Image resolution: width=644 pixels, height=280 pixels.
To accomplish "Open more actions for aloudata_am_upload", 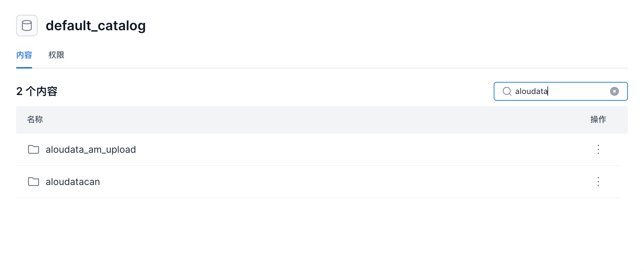I will click(598, 149).
